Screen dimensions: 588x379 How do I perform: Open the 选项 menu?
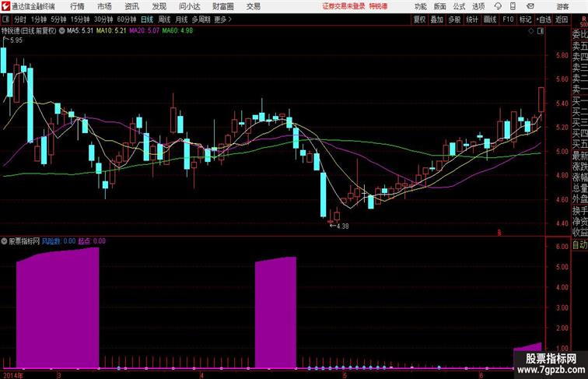(x=478, y=7)
